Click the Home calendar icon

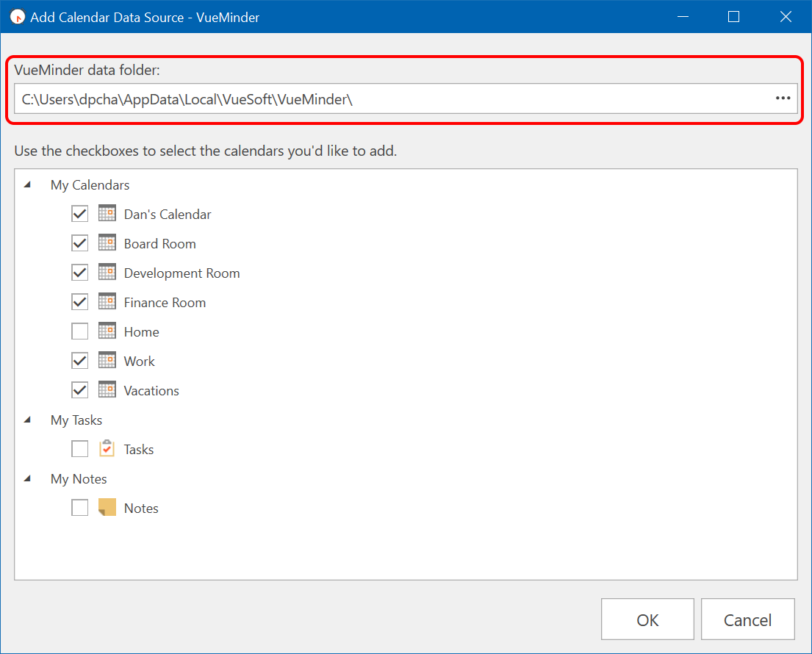[107, 331]
